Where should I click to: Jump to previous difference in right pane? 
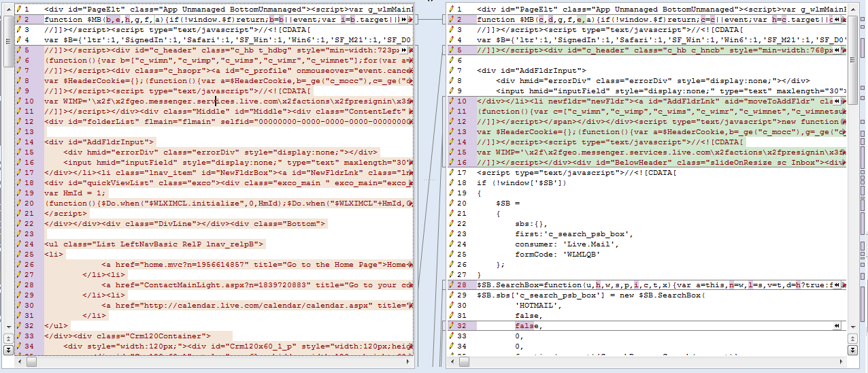(852, 339)
